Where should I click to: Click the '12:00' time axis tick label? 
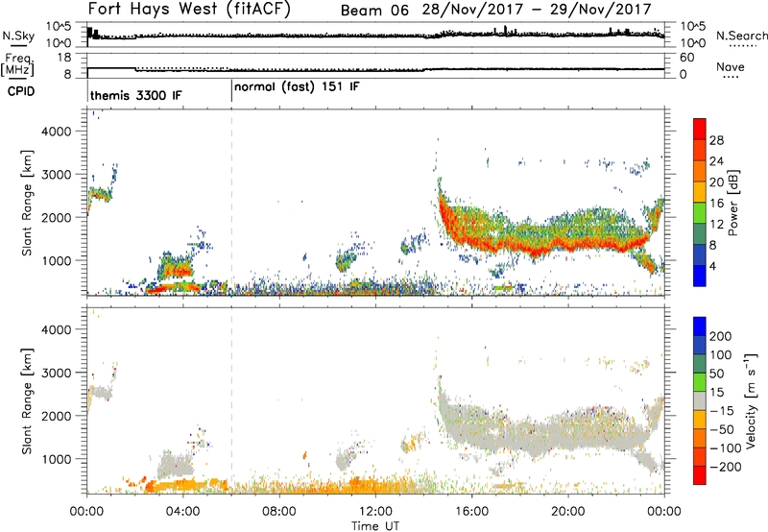(x=375, y=512)
